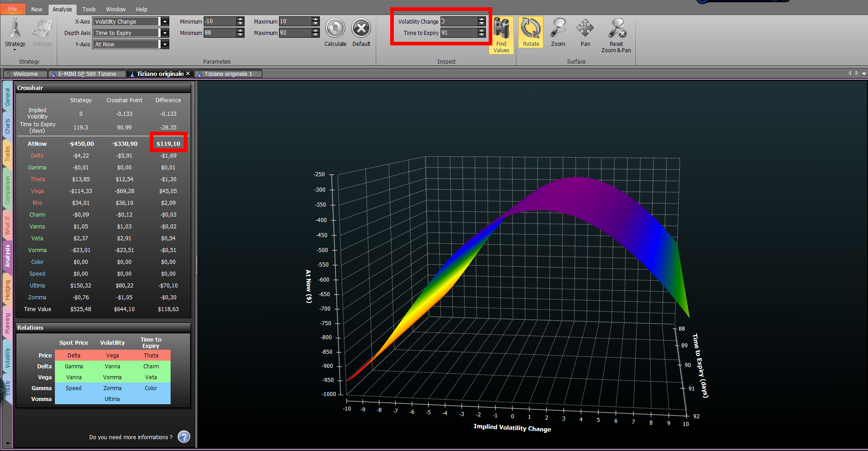Open the Charts side panel tab
The width and height of the screenshot is (868, 451).
coord(7,126)
